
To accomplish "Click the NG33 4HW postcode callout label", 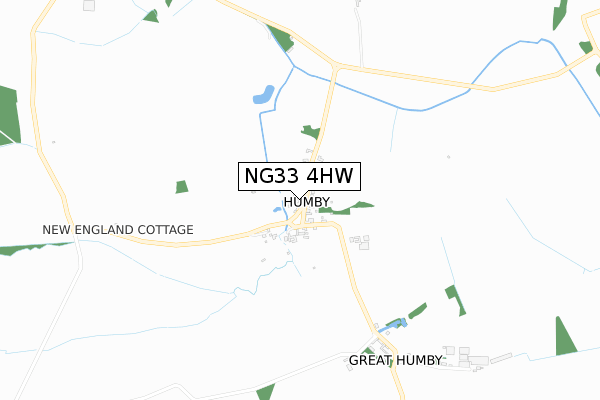I will pos(299,176).
